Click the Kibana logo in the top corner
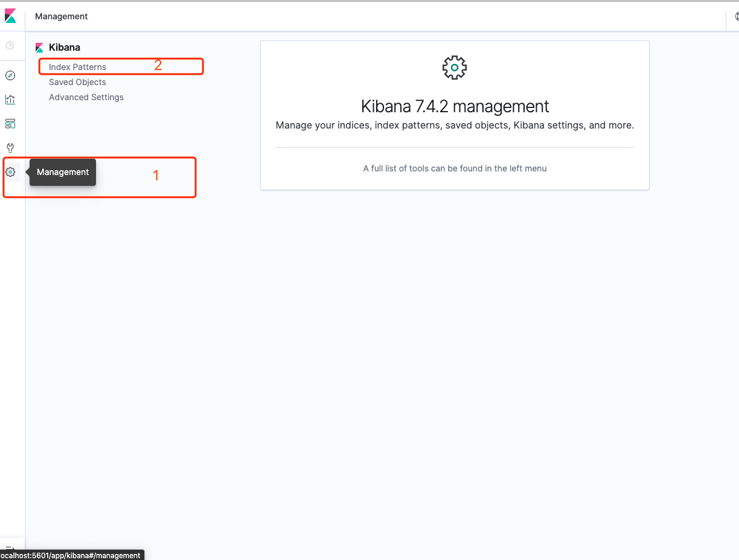739x560 pixels. 10,16
